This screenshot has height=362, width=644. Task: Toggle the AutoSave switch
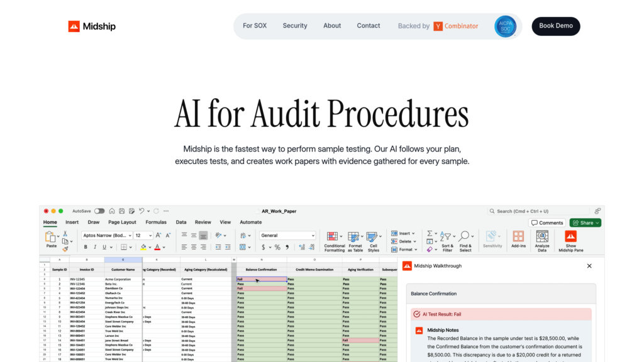(98, 211)
